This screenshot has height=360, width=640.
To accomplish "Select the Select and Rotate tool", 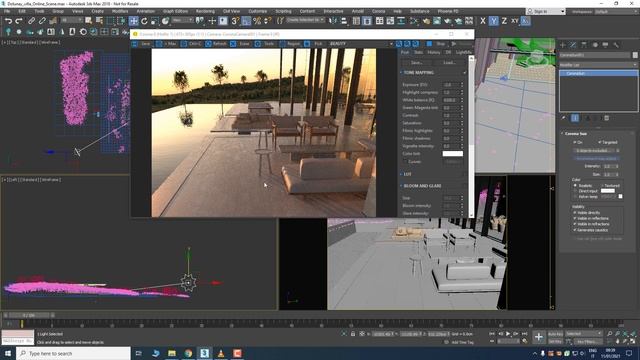I will point(144,21).
